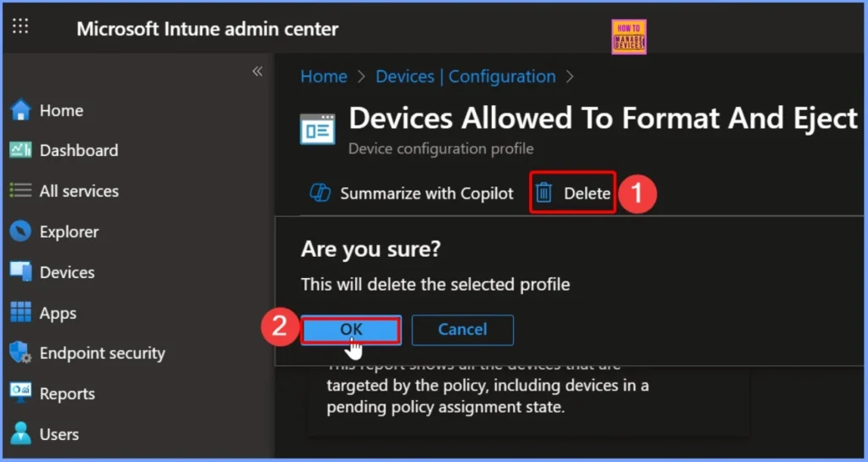Image resolution: width=868 pixels, height=462 pixels.
Task: Select the All services list icon
Action: pyautogui.click(x=20, y=191)
